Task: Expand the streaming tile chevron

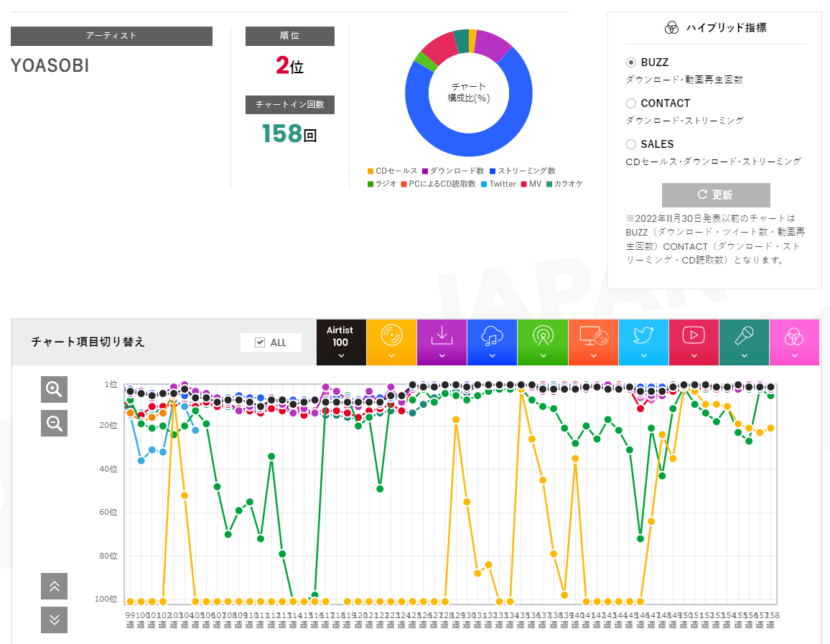Action: 493,355
